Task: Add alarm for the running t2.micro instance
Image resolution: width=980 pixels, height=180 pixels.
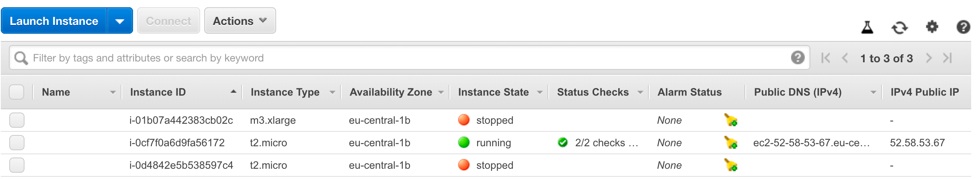Action: [730, 142]
